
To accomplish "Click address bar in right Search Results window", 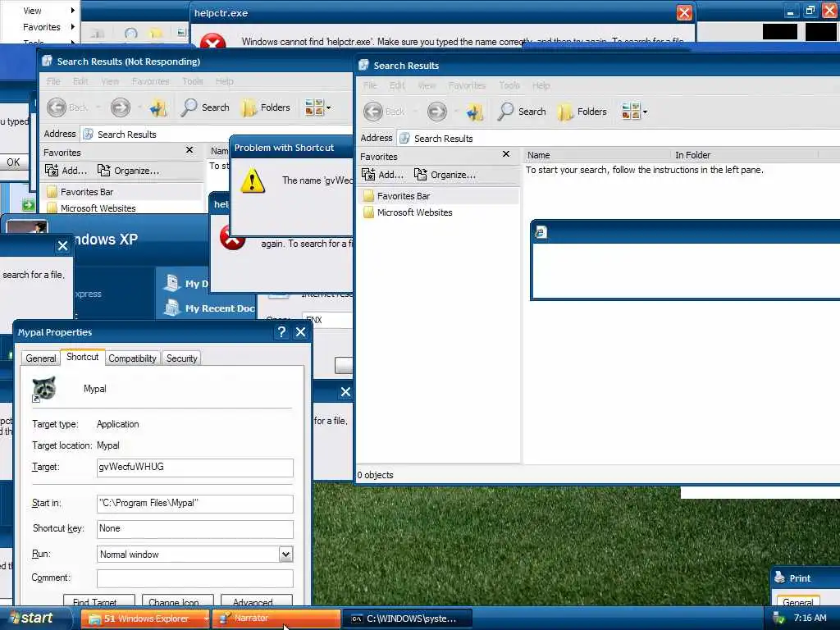I will click(x=619, y=138).
